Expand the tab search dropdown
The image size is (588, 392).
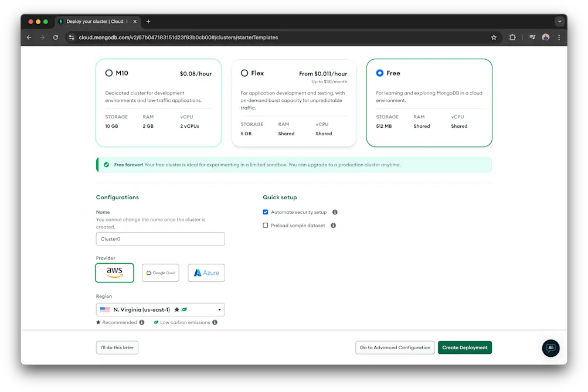[559, 22]
